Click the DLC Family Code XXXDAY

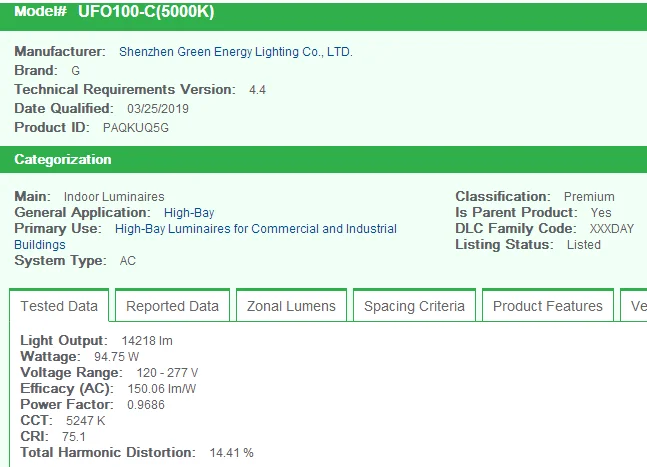click(x=612, y=229)
